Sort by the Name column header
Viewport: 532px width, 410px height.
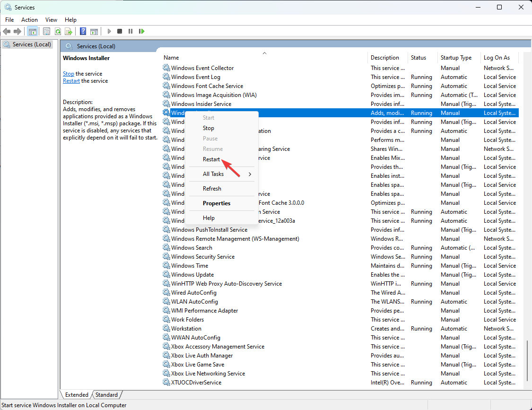(x=265, y=58)
